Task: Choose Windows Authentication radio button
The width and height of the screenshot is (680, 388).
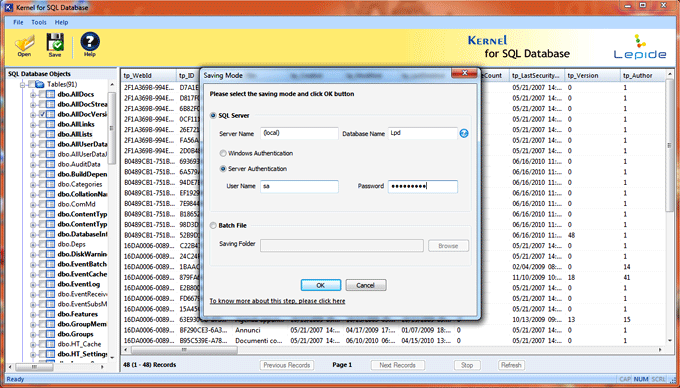Action: click(x=223, y=153)
